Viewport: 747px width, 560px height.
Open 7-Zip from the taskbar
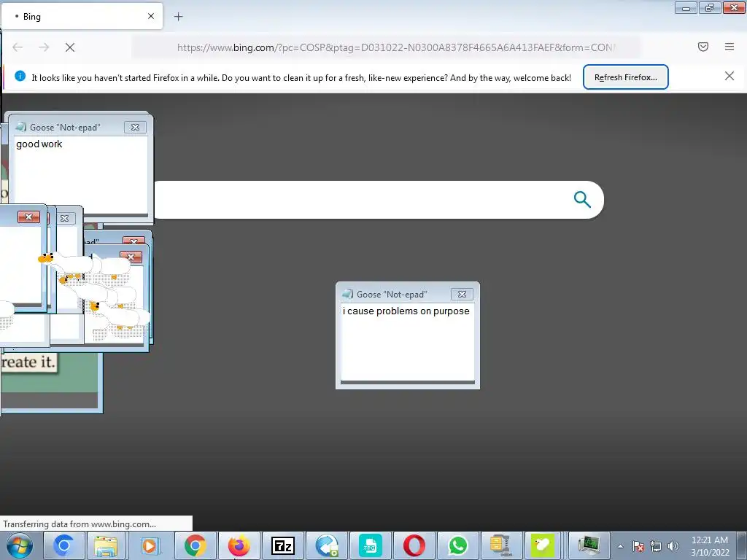coord(282,545)
